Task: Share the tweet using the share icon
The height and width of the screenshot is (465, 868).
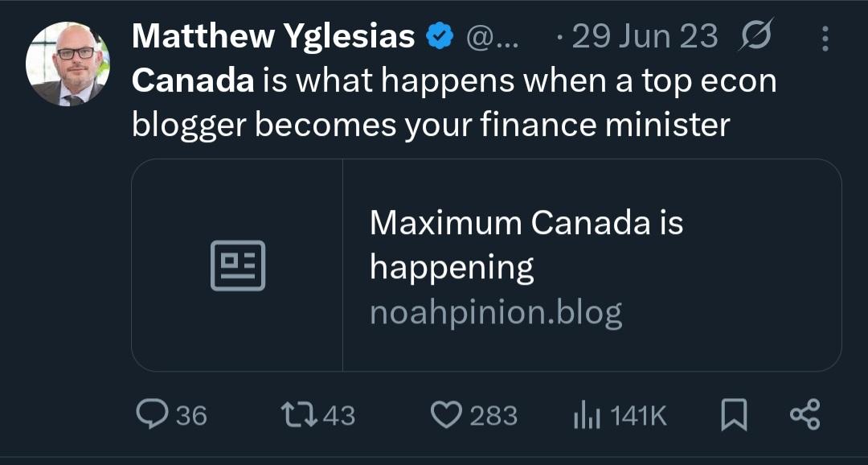Action: pyautogui.click(x=805, y=415)
